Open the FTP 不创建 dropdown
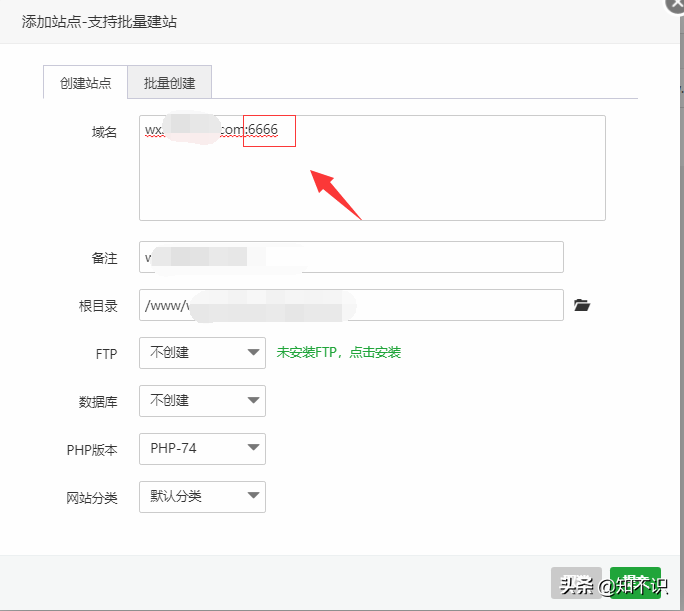 [202, 353]
